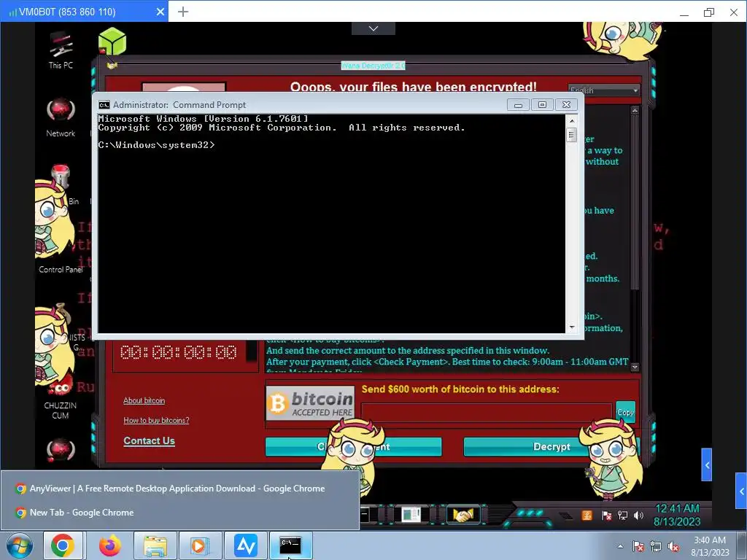Viewport: 747px width, 560px height.
Task: Click the bitcoin address field
Action: coord(487,413)
